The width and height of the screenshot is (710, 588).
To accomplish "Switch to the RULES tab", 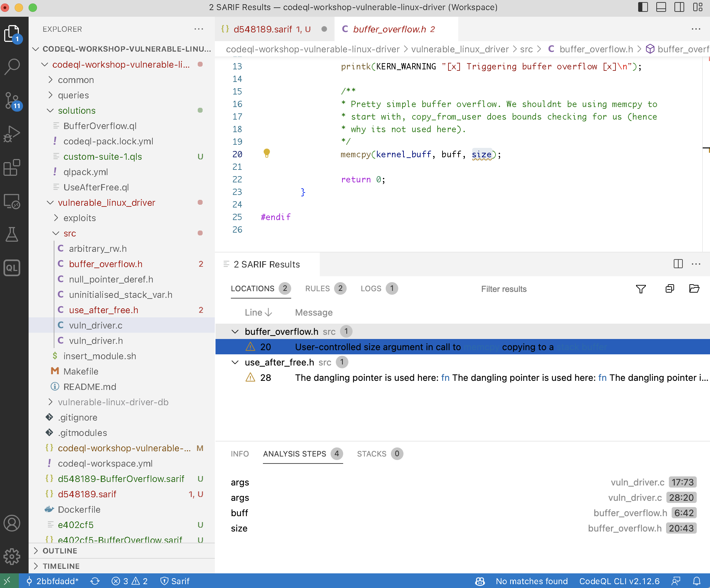I will point(317,288).
